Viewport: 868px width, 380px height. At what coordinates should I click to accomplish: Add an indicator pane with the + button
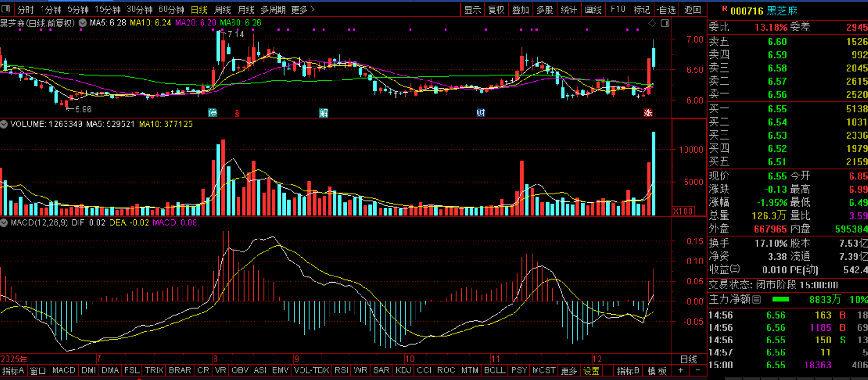(x=680, y=371)
